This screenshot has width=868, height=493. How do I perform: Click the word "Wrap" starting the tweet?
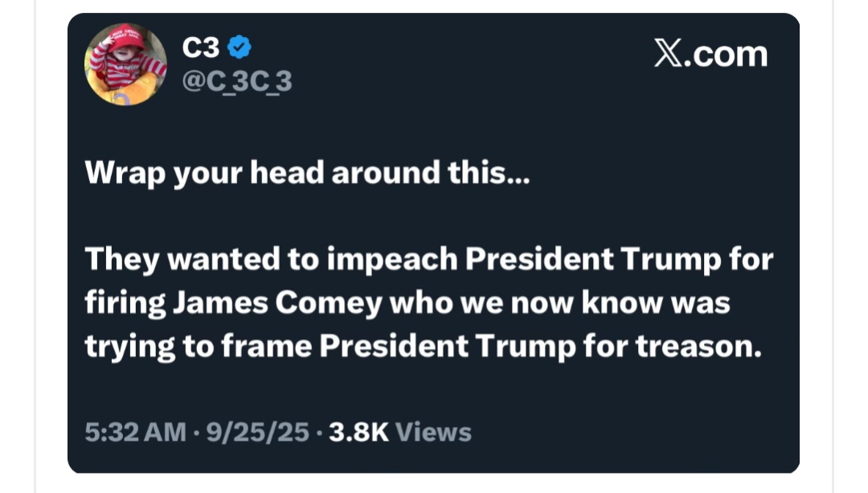click(x=120, y=173)
